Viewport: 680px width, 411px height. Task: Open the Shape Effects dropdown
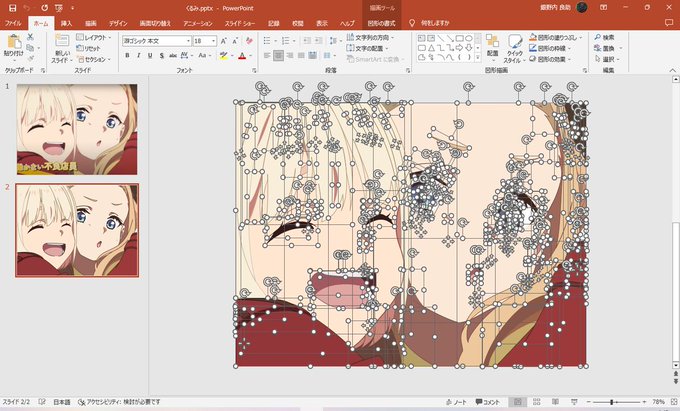tap(550, 59)
